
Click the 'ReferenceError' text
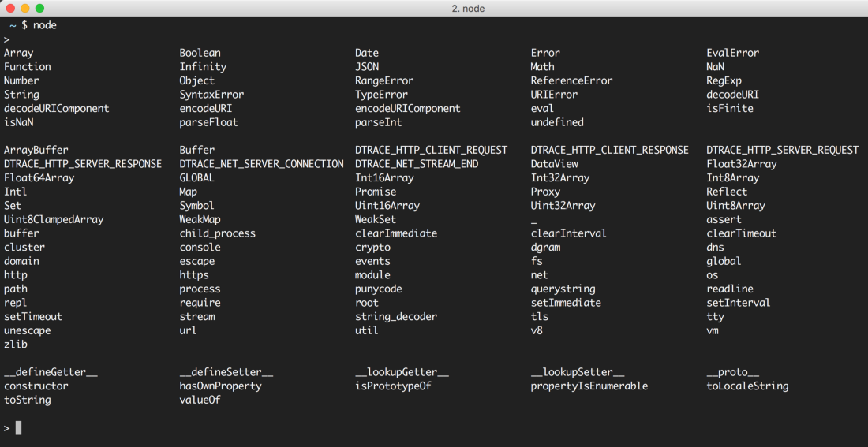click(572, 80)
